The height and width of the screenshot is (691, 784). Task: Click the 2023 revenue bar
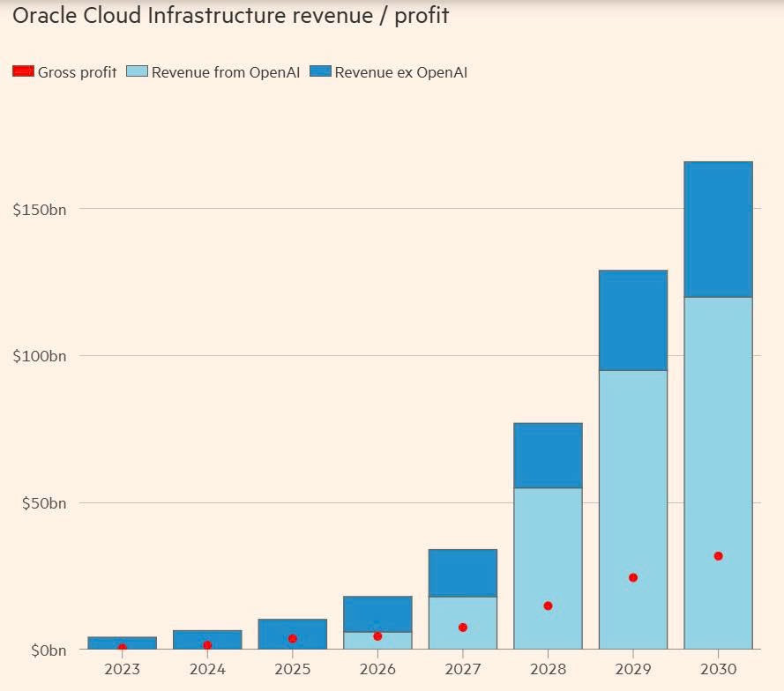point(123,641)
